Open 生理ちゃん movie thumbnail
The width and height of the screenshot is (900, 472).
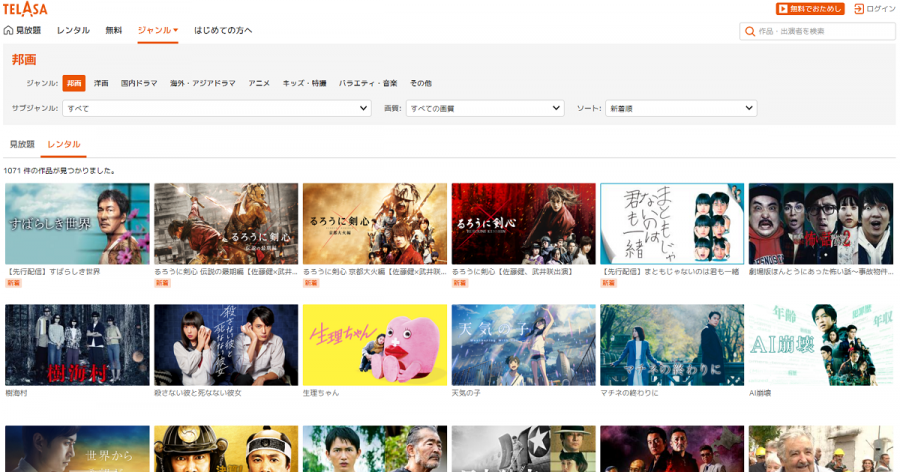375,345
